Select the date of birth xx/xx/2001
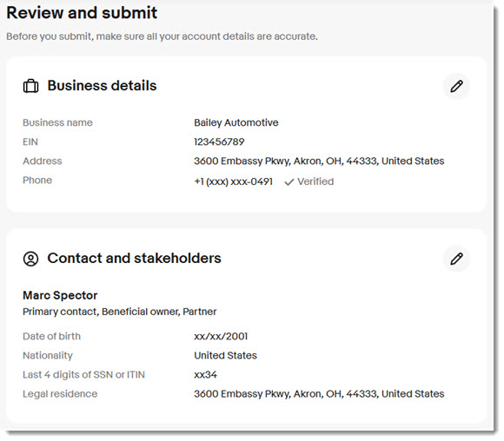The width and height of the screenshot is (504, 441). pos(221,336)
